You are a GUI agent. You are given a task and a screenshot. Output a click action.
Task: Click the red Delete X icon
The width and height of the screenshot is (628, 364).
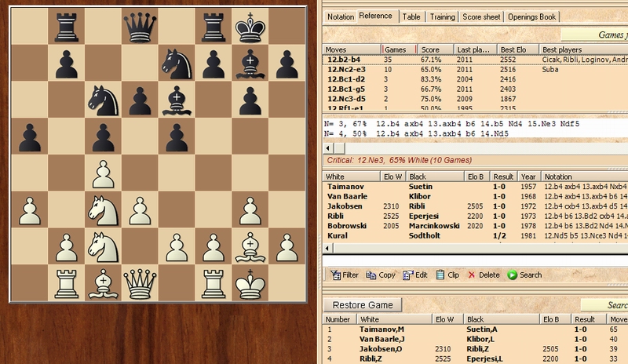[471, 275]
